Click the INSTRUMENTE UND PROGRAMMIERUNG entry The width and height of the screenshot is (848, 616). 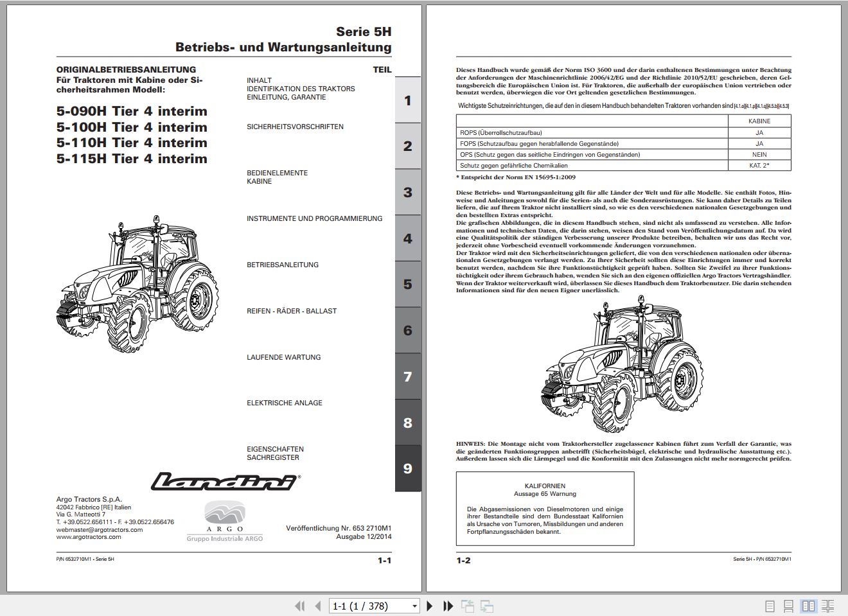pyautogui.click(x=314, y=219)
